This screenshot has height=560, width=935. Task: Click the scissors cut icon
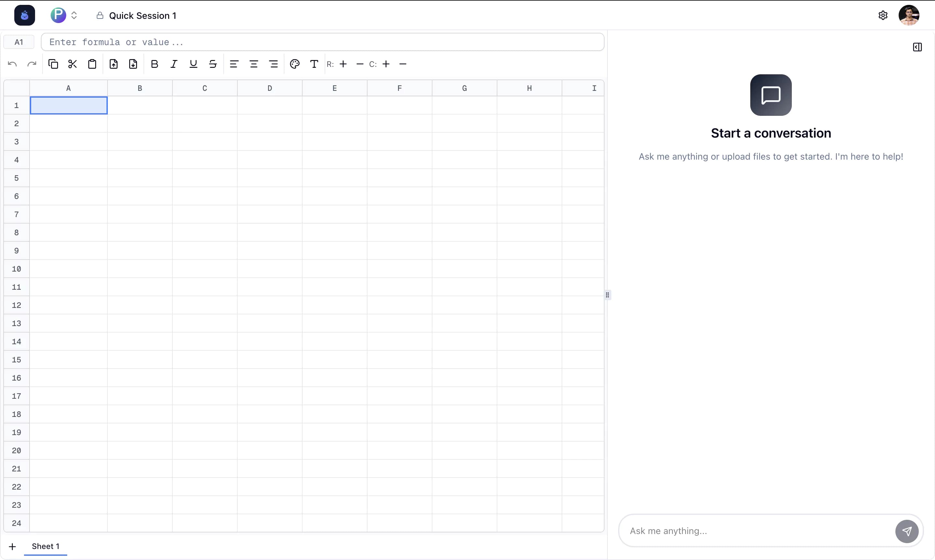[72, 64]
